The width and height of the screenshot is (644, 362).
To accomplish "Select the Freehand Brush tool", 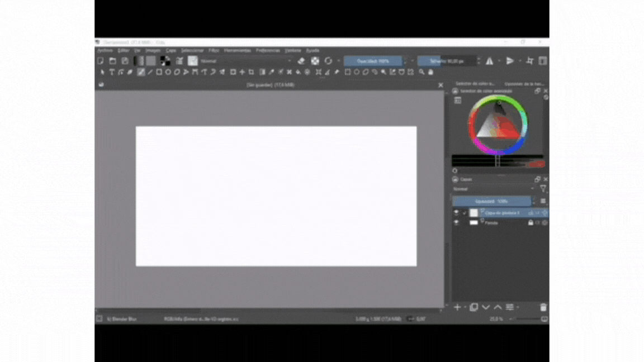I will pos(141,72).
